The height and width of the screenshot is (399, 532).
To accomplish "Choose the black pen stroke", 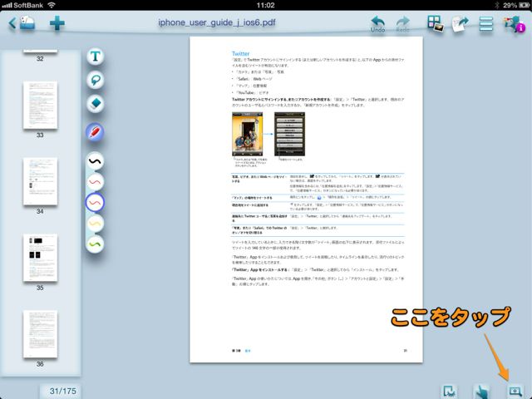I will [95, 161].
